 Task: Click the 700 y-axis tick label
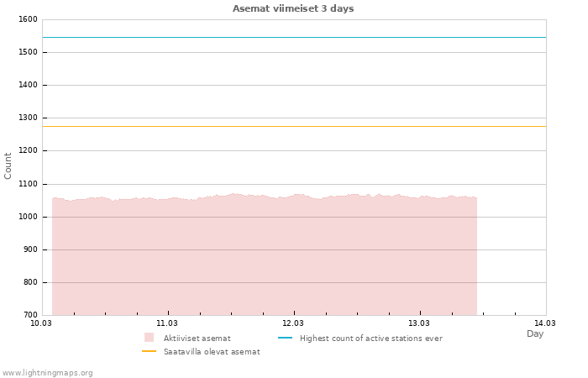coord(29,315)
